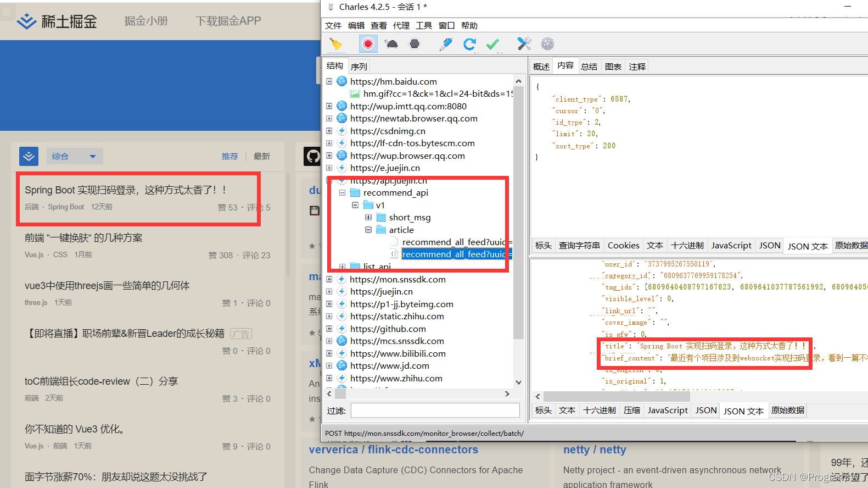Switch to the 序列 tab

click(359, 66)
